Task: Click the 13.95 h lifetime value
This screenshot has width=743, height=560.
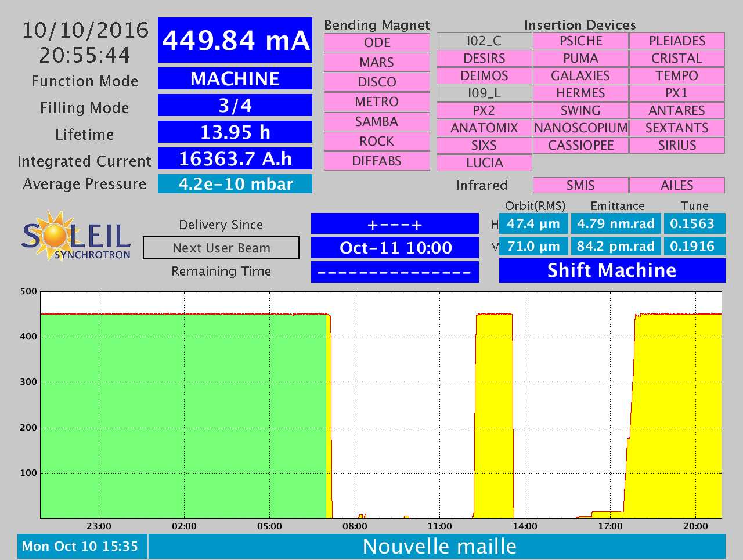Action: pos(235,132)
